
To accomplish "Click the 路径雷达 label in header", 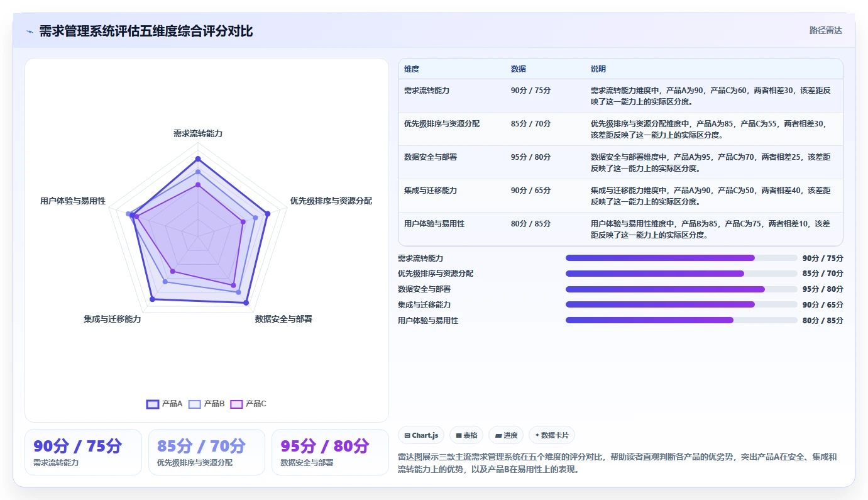I will pyautogui.click(x=826, y=30).
